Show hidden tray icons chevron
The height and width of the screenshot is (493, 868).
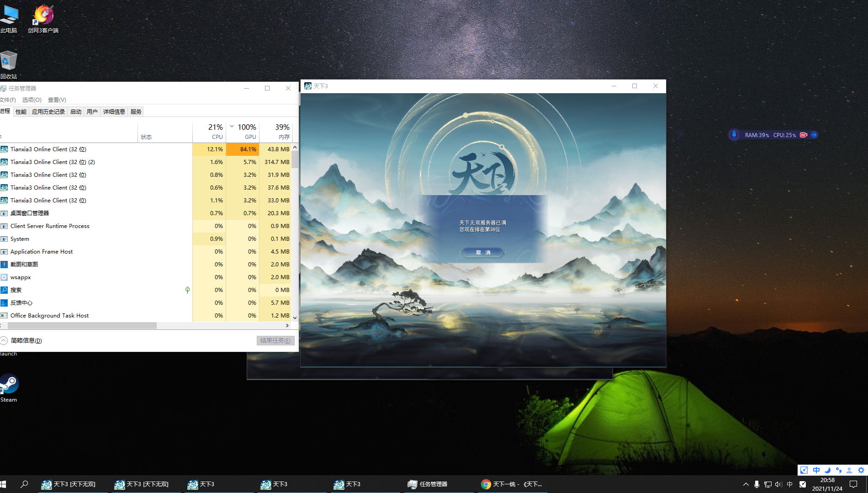(x=746, y=484)
